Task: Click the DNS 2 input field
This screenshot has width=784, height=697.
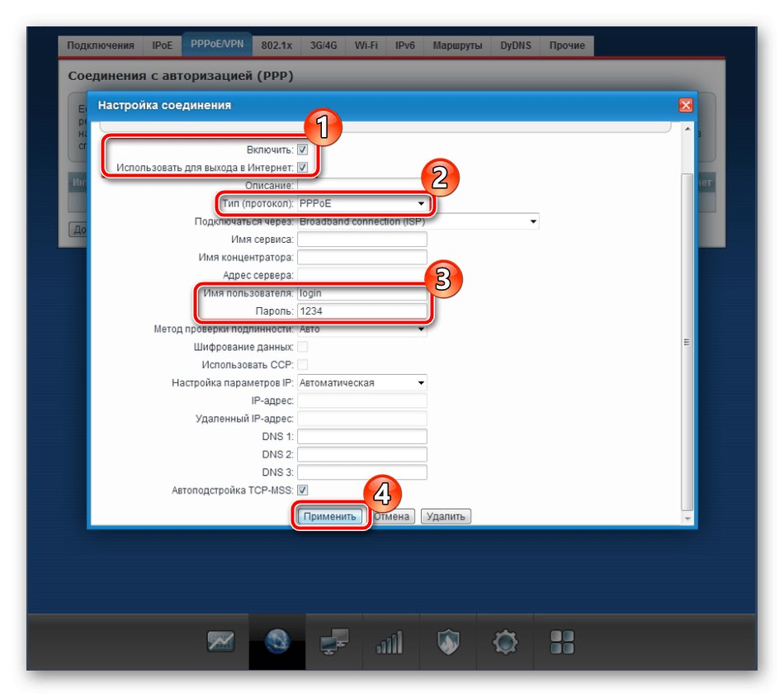Action: 362,454
